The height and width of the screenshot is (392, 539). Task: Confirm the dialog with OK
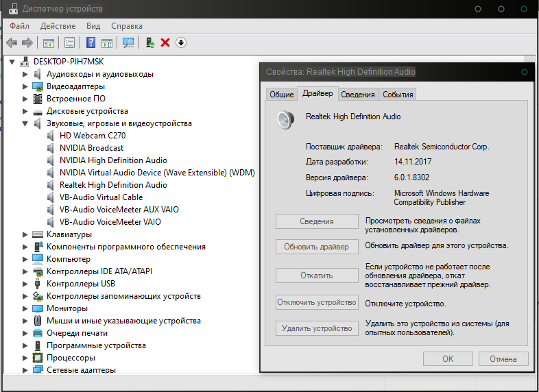tap(448, 359)
